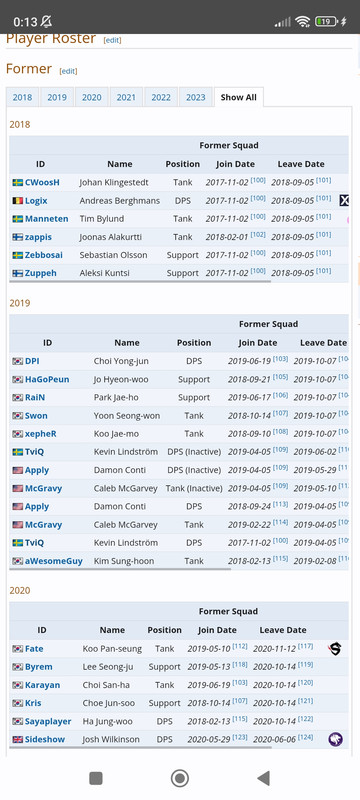Tap the Belgian flag beside Logix
This screenshot has height=800, width=360.
[x=18, y=201]
